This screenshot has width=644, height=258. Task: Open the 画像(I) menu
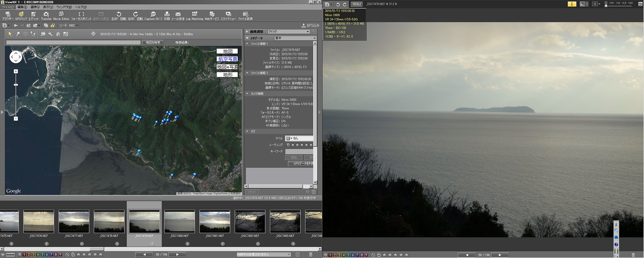35,7
